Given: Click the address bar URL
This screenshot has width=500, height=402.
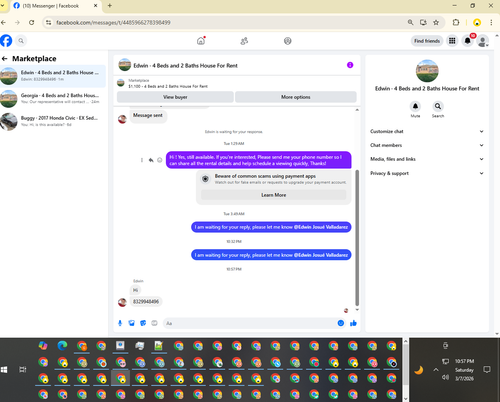Looking at the screenshot, I should 113,22.
